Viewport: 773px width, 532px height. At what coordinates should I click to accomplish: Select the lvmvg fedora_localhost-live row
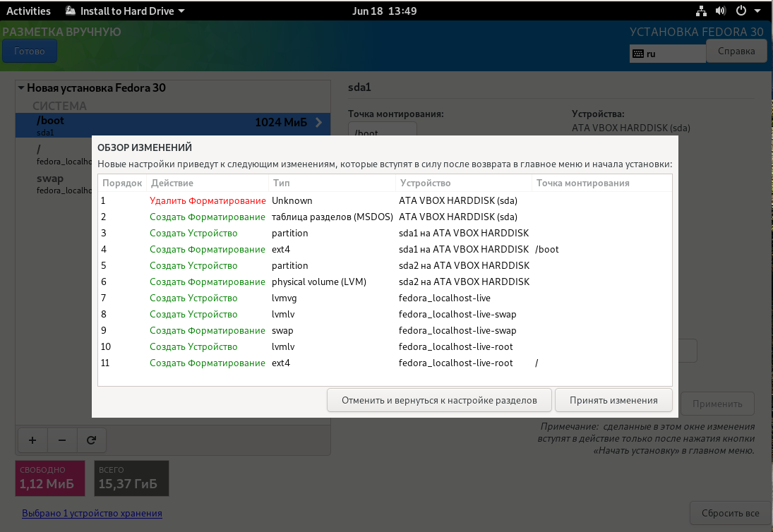385,298
